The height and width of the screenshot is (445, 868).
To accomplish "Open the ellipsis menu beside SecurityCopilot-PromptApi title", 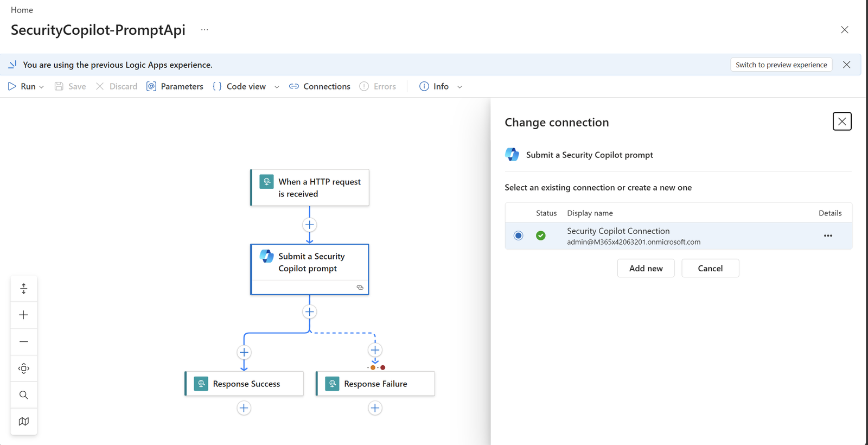I will pyautogui.click(x=205, y=30).
